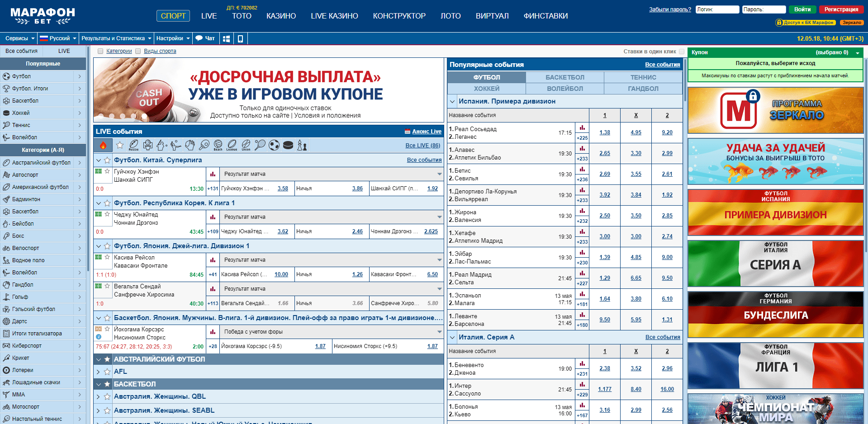The width and height of the screenshot is (868, 424).
Task: Open the mobile version phone icon
Action: click(x=240, y=38)
